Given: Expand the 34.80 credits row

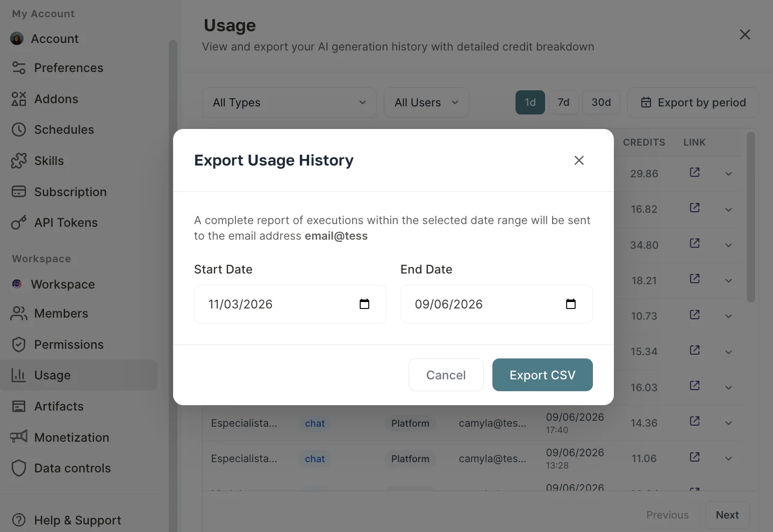Looking at the screenshot, I should tap(728, 245).
